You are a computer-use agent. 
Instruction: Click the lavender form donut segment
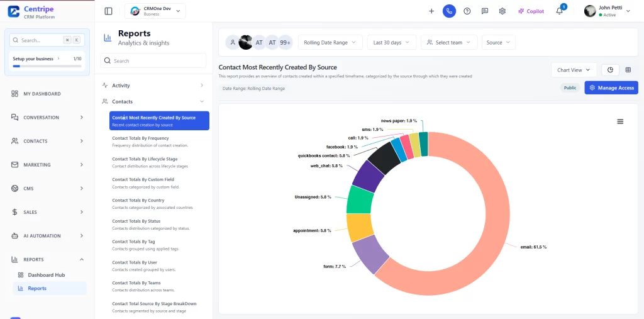click(x=370, y=254)
